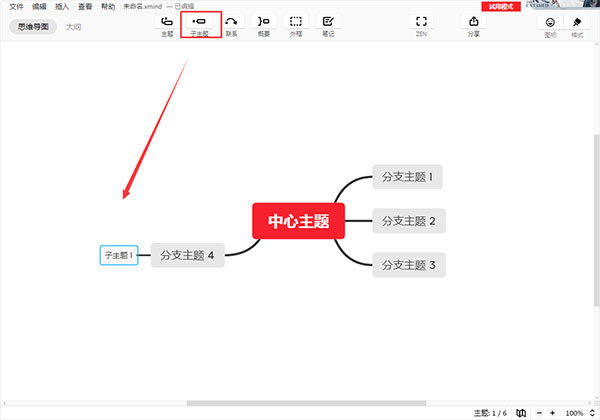This screenshot has width=600, height=420.
Task: Select the 思维导图 (Mind Map) view button
Action: [34, 27]
